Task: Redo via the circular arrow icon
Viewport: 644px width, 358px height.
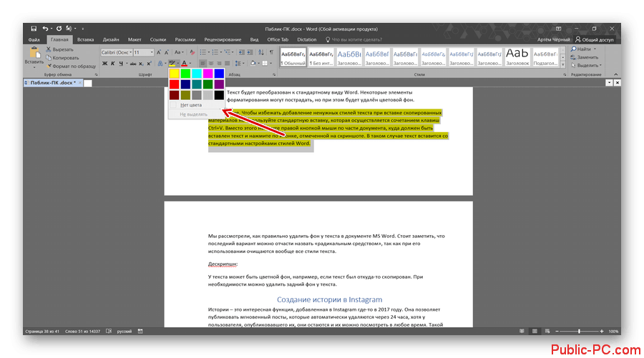Action: [59, 29]
